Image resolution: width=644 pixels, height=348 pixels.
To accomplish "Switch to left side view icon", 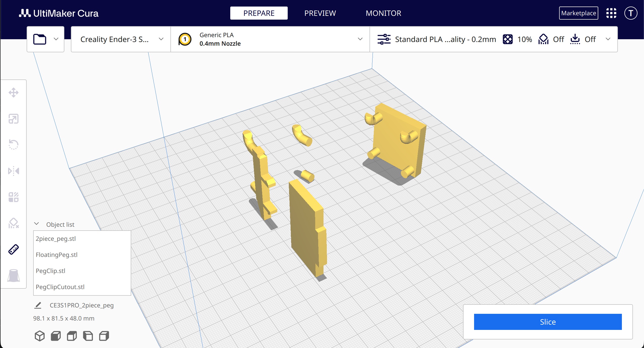I will (x=88, y=336).
